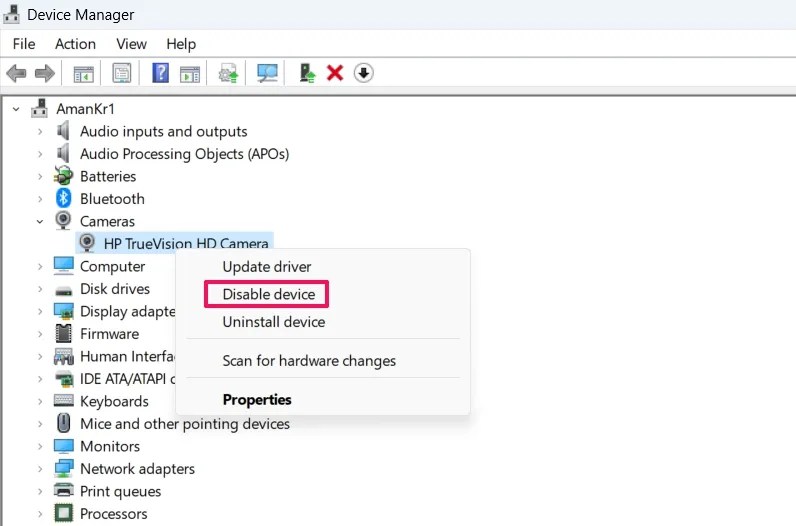Open Properties from the context menu
The height and width of the screenshot is (526, 796).
(257, 400)
